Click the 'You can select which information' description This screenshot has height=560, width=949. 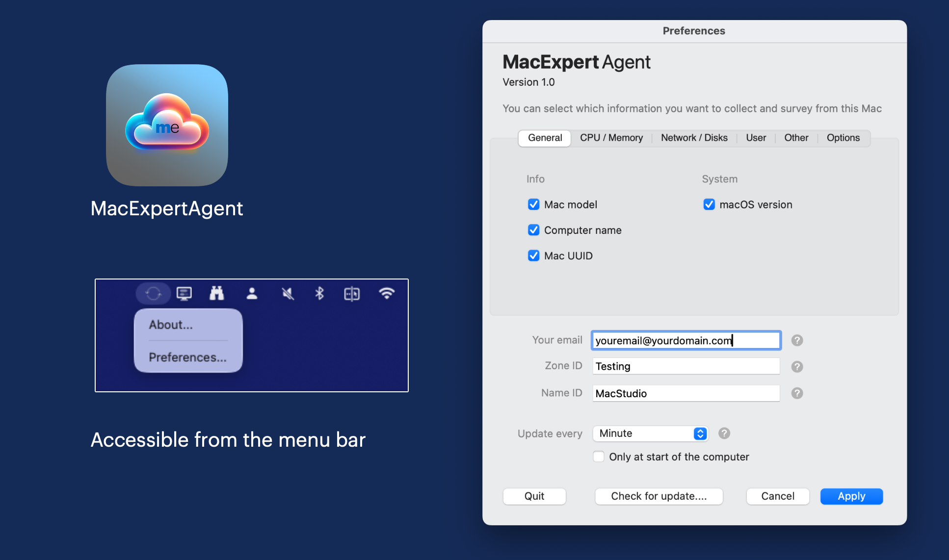(692, 108)
